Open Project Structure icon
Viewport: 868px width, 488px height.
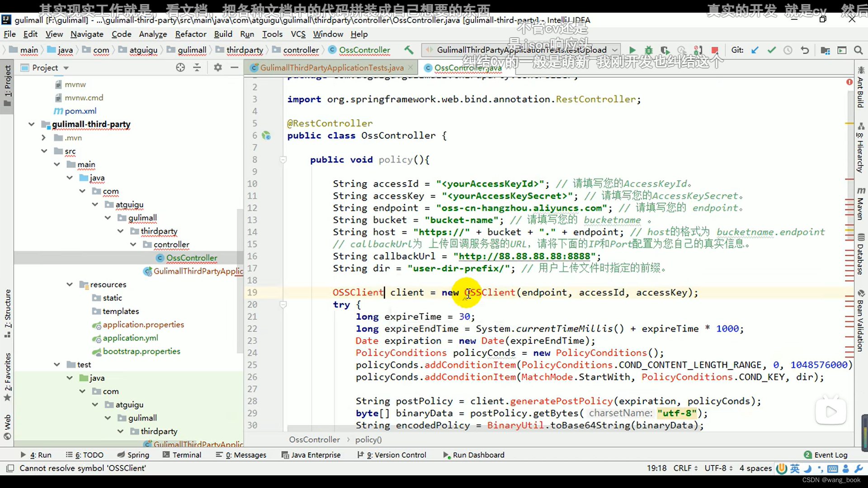[x=825, y=50]
